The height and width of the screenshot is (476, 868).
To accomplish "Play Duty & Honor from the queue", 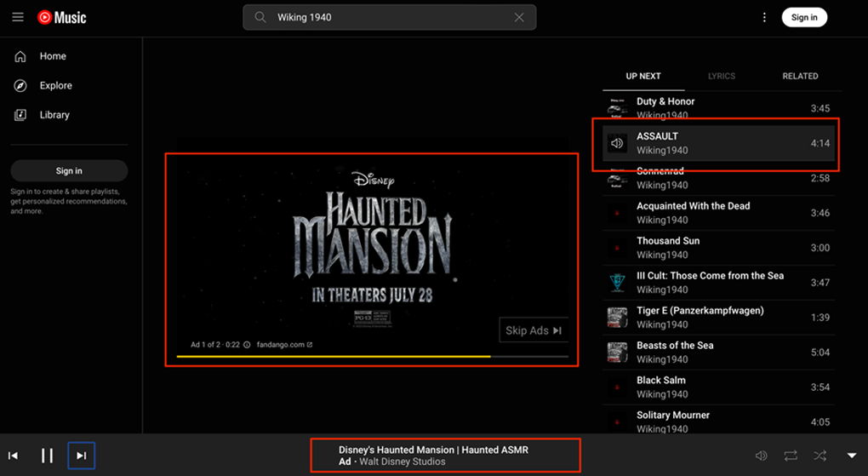I will [665, 101].
